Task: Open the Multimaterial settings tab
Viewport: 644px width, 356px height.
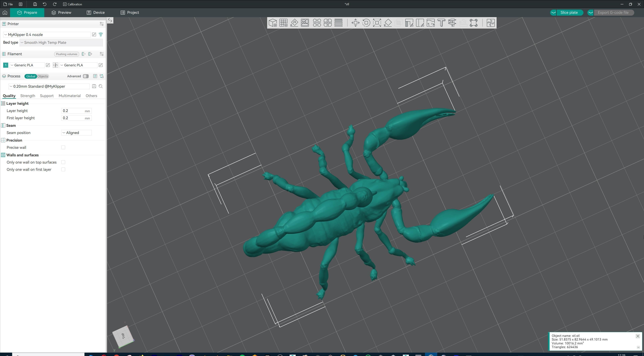Action: [x=69, y=96]
